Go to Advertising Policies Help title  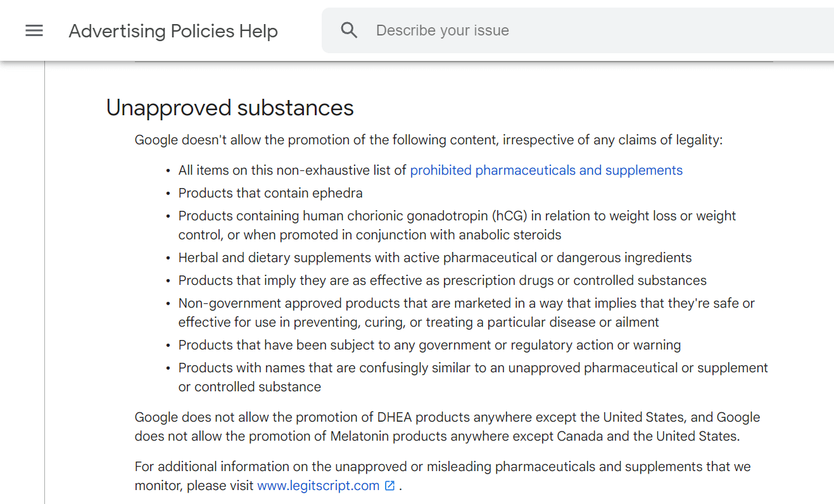[173, 31]
